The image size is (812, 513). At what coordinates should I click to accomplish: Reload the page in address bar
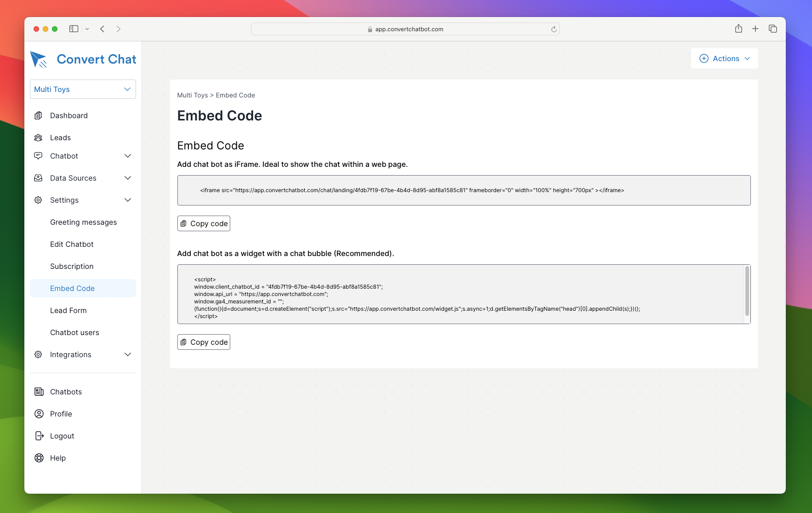(x=554, y=29)
